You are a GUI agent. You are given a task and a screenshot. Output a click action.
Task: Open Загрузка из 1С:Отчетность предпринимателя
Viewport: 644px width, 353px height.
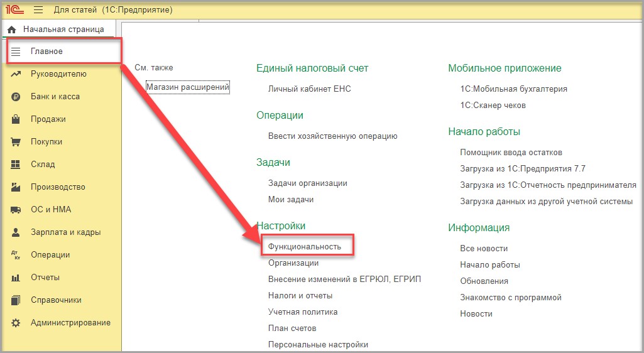(x=548, y=185)
